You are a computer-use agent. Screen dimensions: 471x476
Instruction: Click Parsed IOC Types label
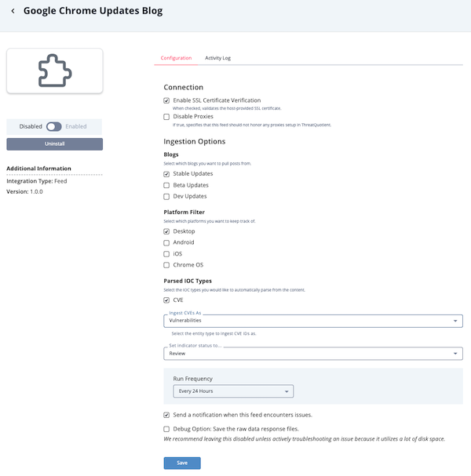tap(188, 281)
